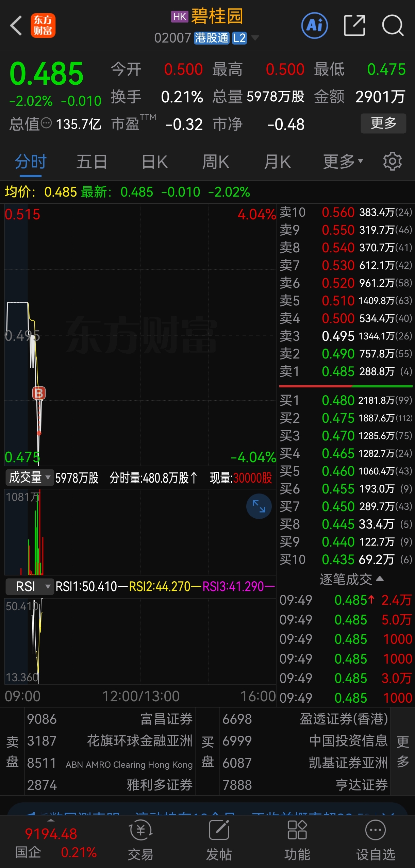Viewport: 415px width, 868px height.
Task: Switch to the 分时 tab
Action: (x=31, y=162)
